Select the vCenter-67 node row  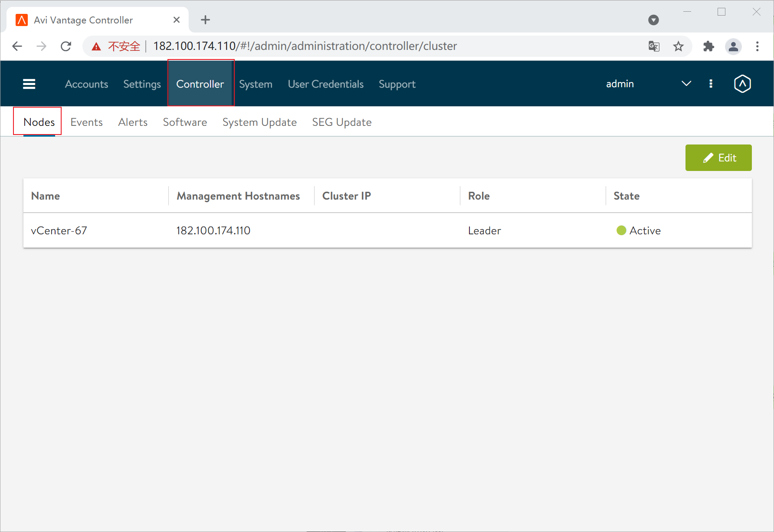[x=59, y=230]
